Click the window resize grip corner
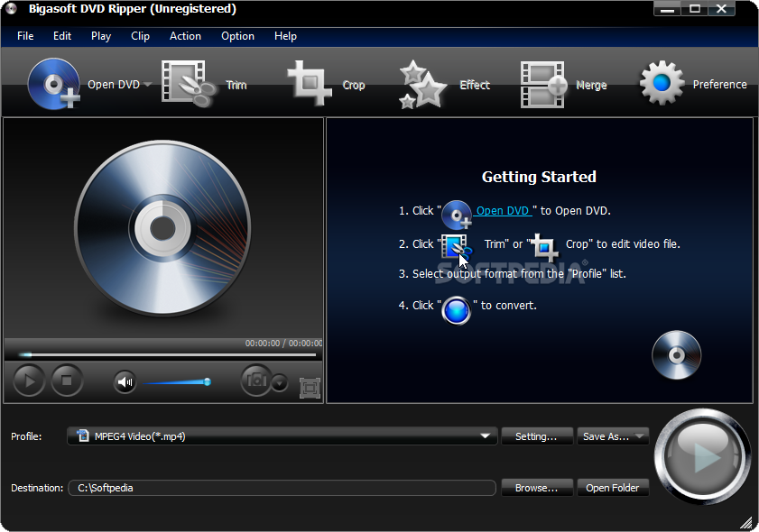The image size is (759, 532). tap(746, 522)
